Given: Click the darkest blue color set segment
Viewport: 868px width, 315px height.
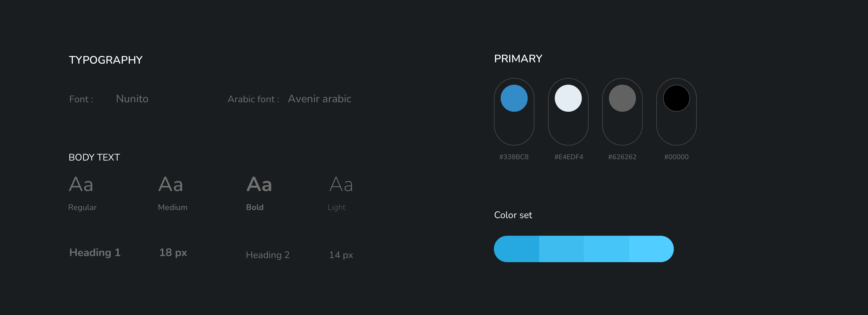Looking at the screenshot, I should coord(517,249).
